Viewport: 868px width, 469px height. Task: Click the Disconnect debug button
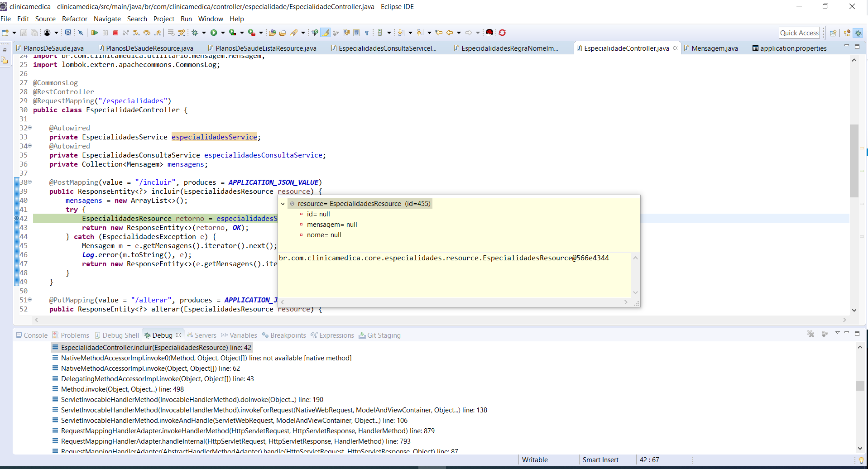(x=126, y=33)
